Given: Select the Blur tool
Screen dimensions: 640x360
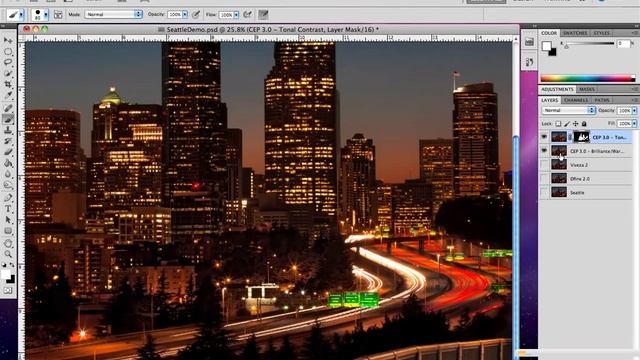Looking at the screenshot, I should [8, 174].
